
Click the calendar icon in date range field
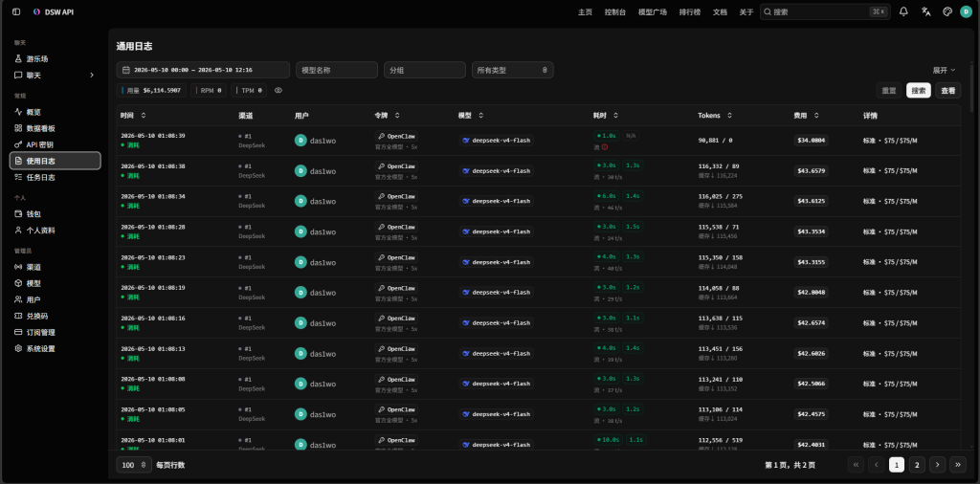pos(125,70)
